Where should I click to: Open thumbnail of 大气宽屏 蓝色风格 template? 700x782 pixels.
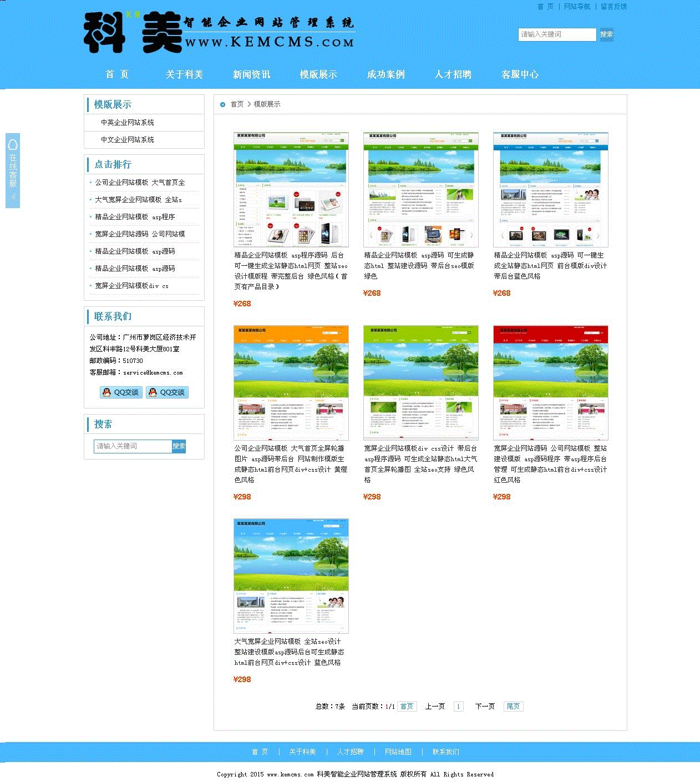click(291, 576)
